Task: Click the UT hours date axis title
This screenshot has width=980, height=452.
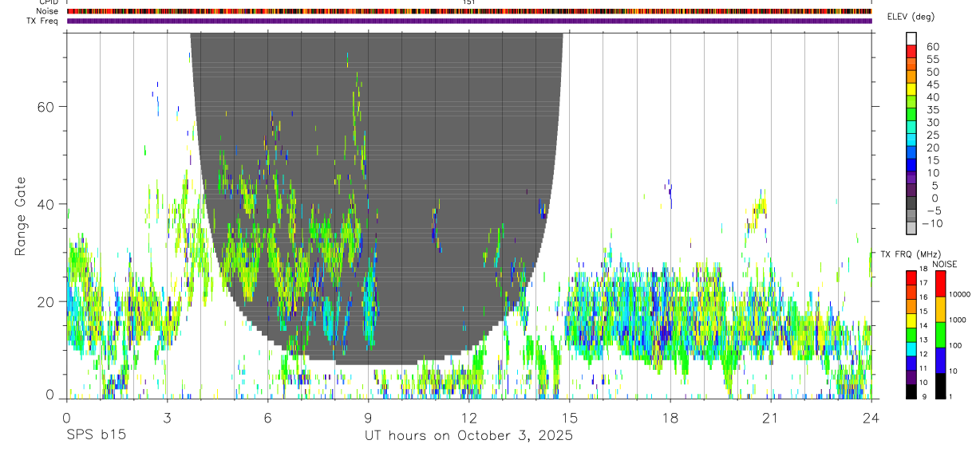Action: point(468,436)
